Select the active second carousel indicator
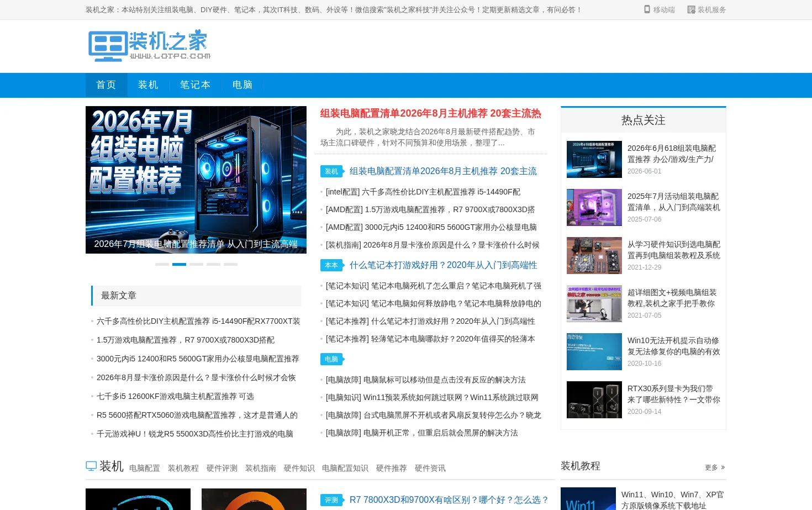The width and height of the screenshot is (812, 510). point(179,264)
